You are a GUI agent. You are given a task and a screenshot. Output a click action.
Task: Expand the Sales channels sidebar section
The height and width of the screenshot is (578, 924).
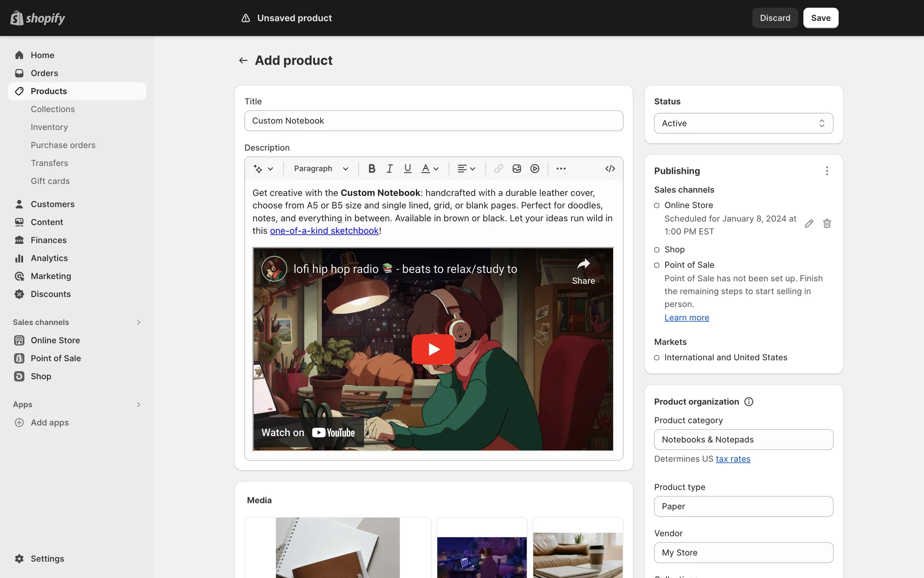[x=138, y=322]
